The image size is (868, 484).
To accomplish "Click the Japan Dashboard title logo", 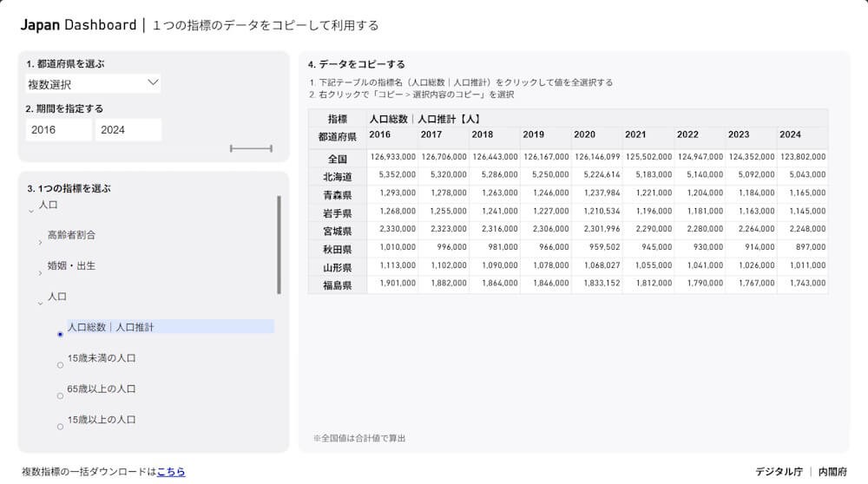I will tap(78, 25).
